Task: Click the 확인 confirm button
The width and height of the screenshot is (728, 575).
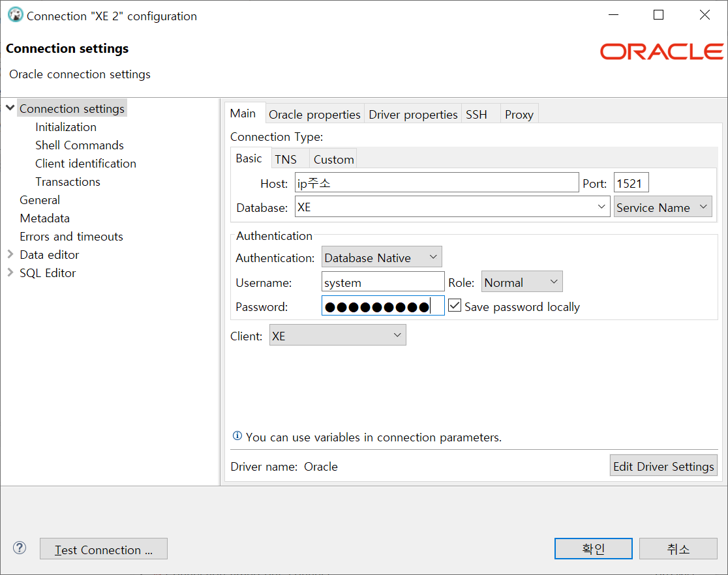Action: [x=594, y=549]
